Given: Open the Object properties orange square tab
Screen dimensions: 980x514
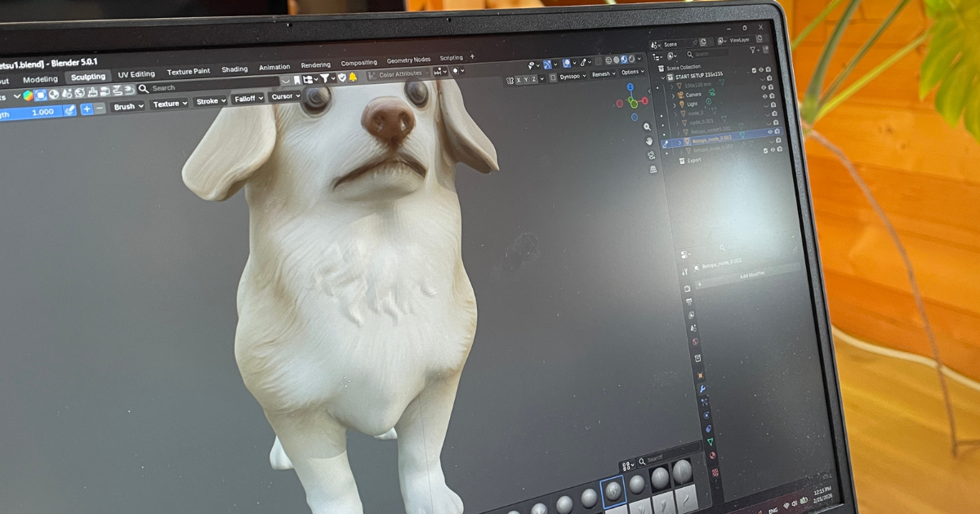Looking at the screenshot, I should pos(701,374).
